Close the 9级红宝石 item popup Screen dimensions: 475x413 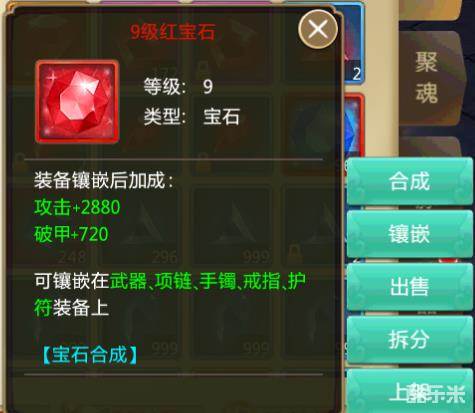click(x=318, y=29)
